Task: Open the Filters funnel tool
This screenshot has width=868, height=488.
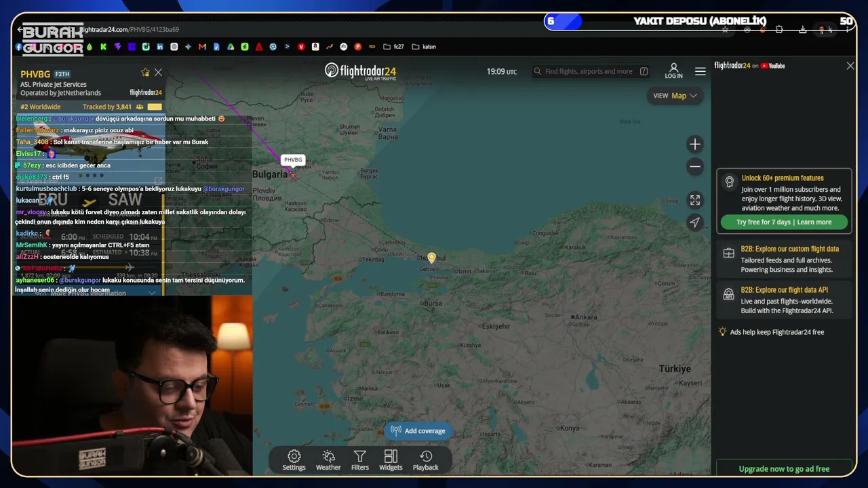Action: (x=360, y=460)
